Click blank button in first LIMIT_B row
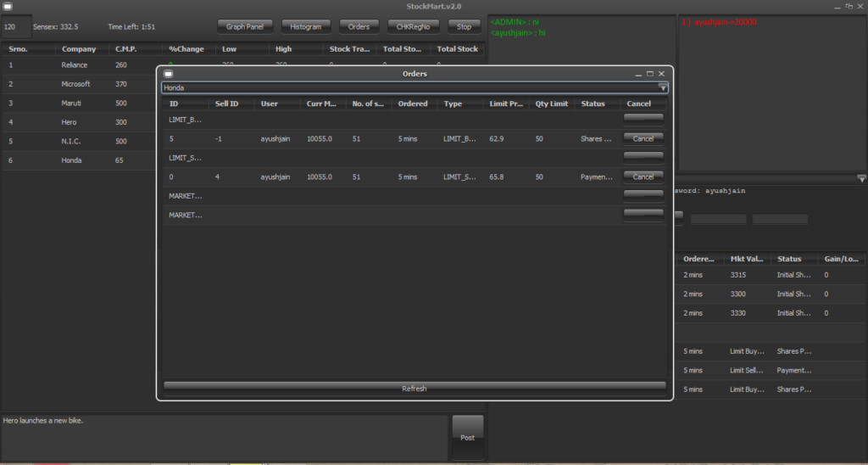 [x=643, y=119]
